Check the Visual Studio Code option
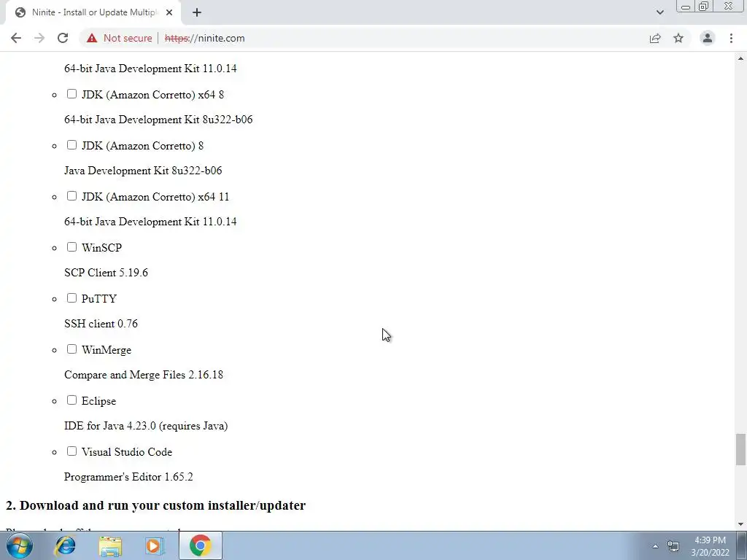The image size is (747, 560). [x=71, y=451]
